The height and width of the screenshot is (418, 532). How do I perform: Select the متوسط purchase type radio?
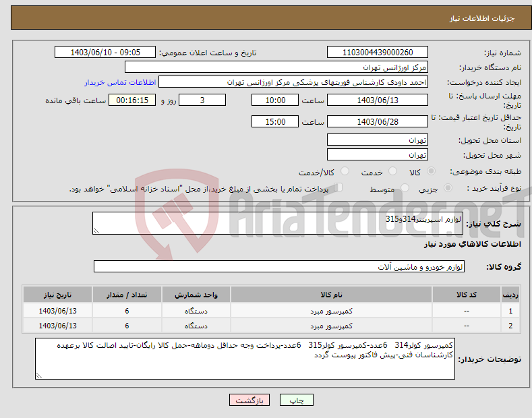[405, 187]
